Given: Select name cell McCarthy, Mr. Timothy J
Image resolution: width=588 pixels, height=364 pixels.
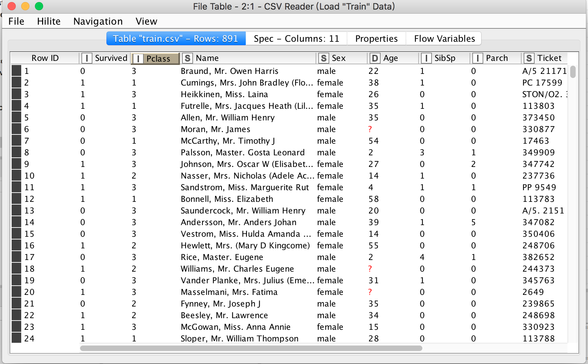Looking at the screenshot, I should tap(228, 141).
